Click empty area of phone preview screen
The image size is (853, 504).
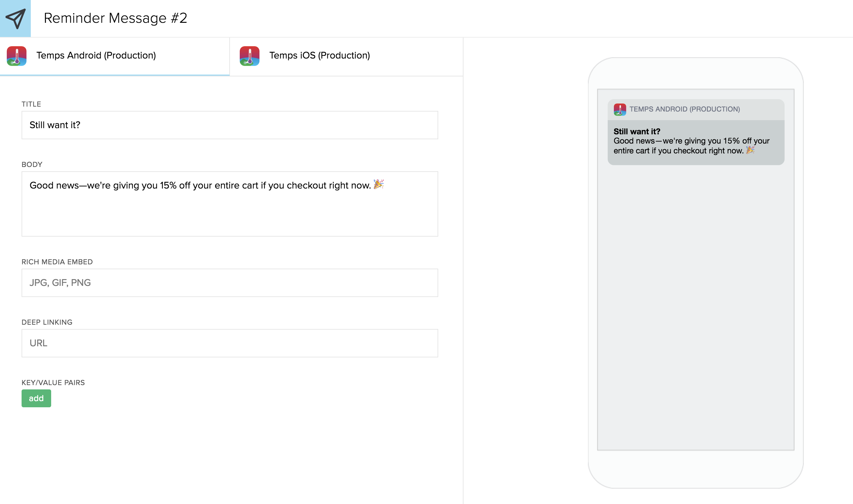point(696,306)
